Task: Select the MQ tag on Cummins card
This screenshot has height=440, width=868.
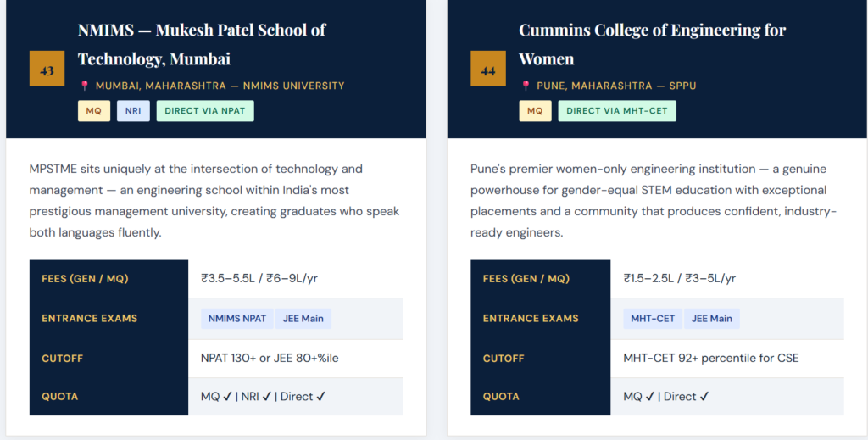Action: point(535,111)
